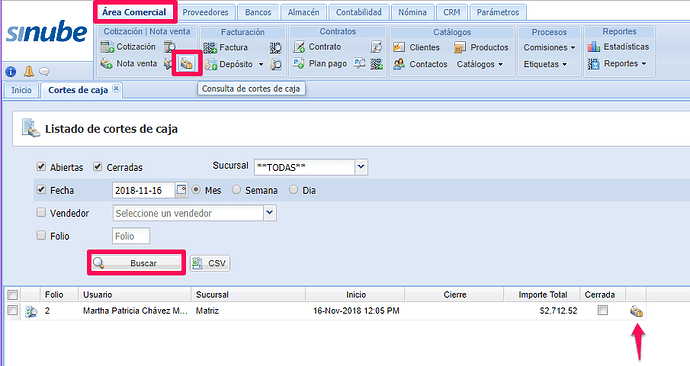The height and width of the screenshot is (366, 690).
Task: Switch to the Contabilidad tab
Action: pyautogui.click(x=359, y=12)
